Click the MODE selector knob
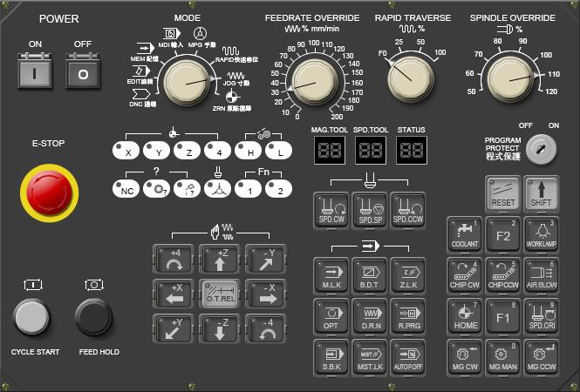580x392 pixels. tap(185, 84)
